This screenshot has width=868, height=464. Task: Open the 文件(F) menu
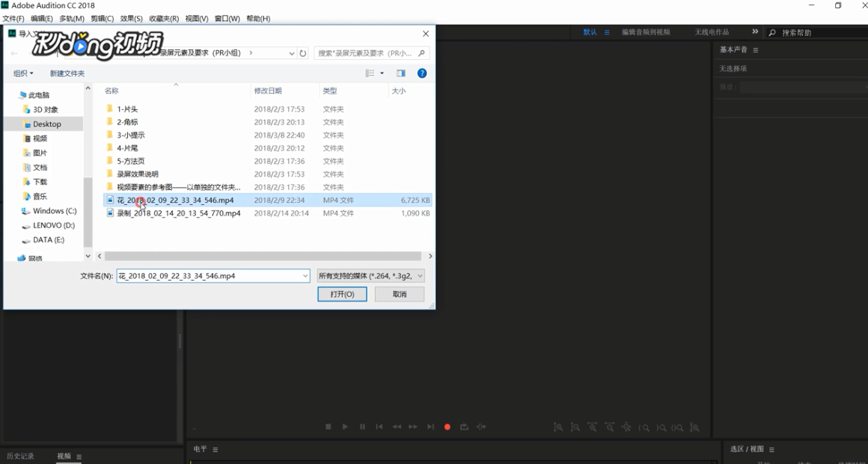pyautogui.click(x=13, y=19)
